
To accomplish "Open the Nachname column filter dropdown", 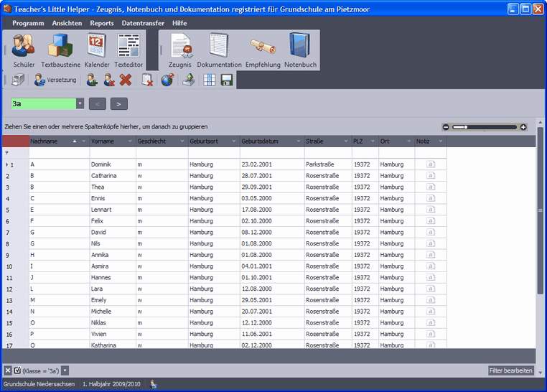I will pos(84,141).
